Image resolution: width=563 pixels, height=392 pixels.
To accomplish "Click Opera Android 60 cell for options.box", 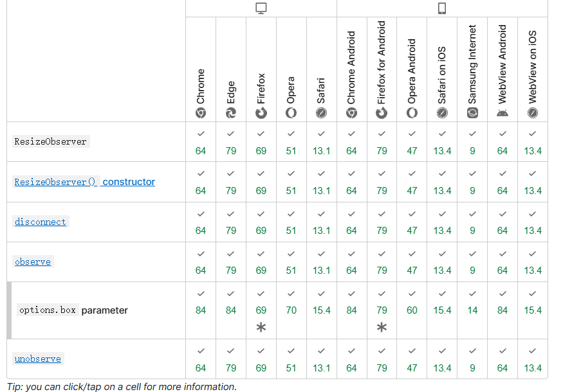I will pyautogui.click(x=412, y=310).
